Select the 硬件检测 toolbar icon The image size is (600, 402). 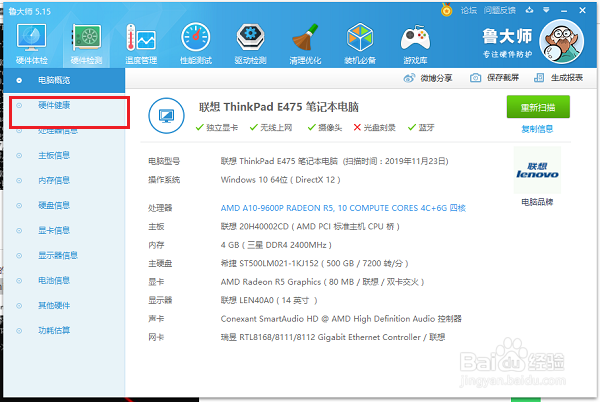86,44
